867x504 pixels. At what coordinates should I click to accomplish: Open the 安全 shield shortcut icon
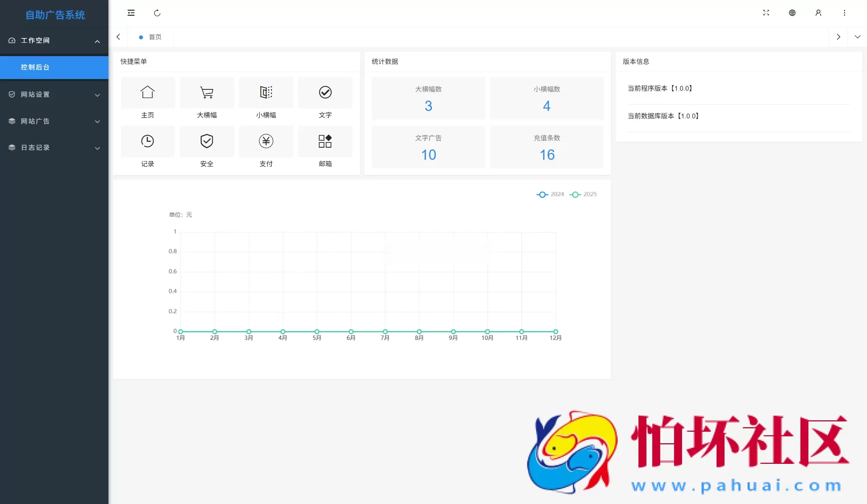[206, 141]
